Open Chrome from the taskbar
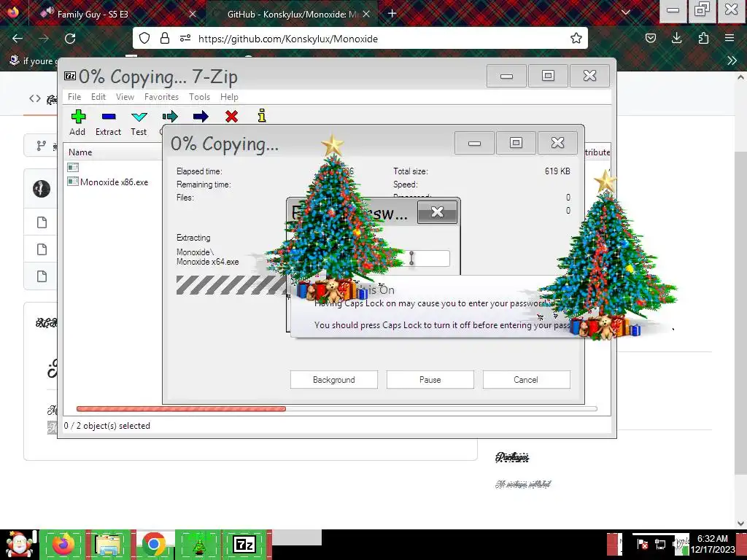 click(153, 545)
